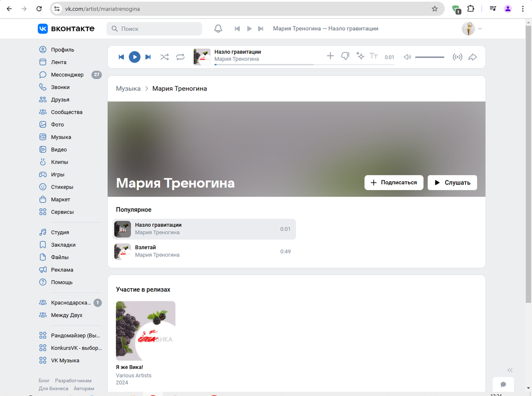Open the release Я же Вика! cover
The height and width of the screenshot is (396, 532).
tap(145, 330)
